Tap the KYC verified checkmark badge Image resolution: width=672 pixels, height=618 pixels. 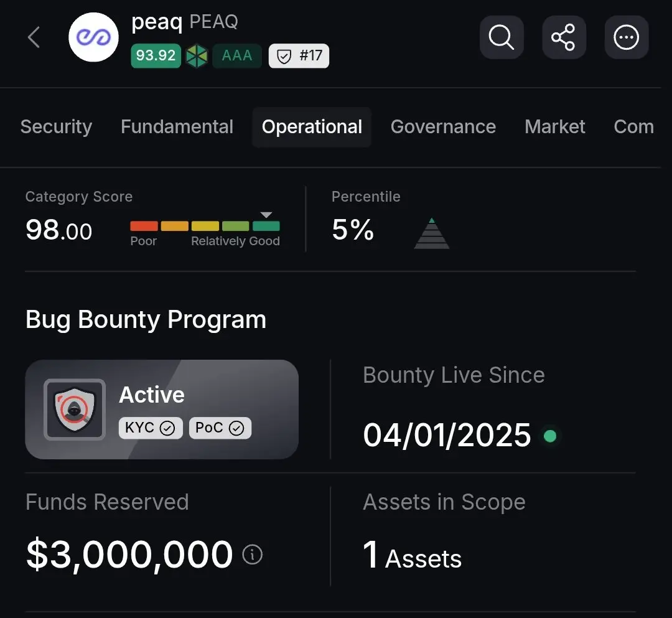(x=151, y=428)
